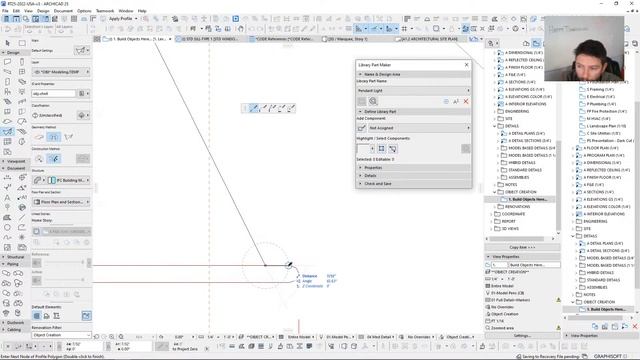640x360 pixels.
Task: Open the Renovation Filter Object Creation dropdown
Action: pyautogui.click(x=61, y=335)
